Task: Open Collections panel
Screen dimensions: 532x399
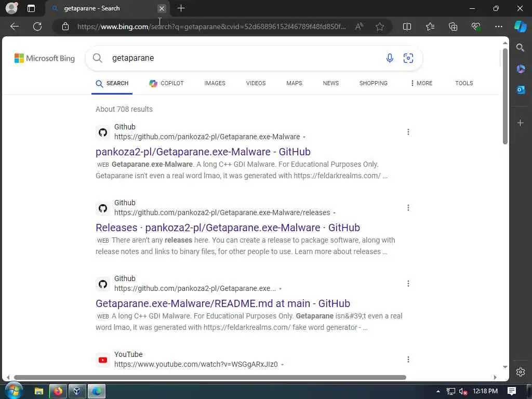Action: (453, 26)
